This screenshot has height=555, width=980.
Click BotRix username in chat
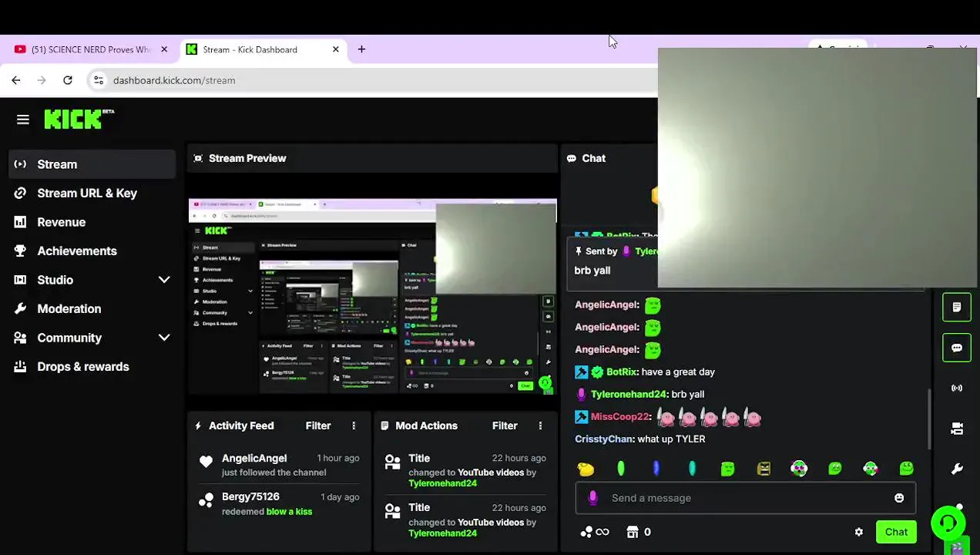[621, 372]
